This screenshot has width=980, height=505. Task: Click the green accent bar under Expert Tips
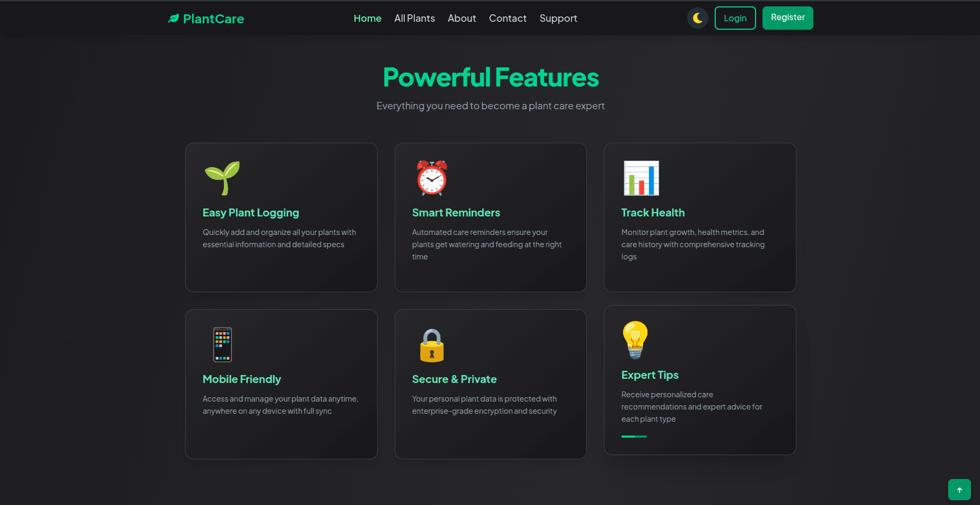pyautogui.click(x=634, y=437)
